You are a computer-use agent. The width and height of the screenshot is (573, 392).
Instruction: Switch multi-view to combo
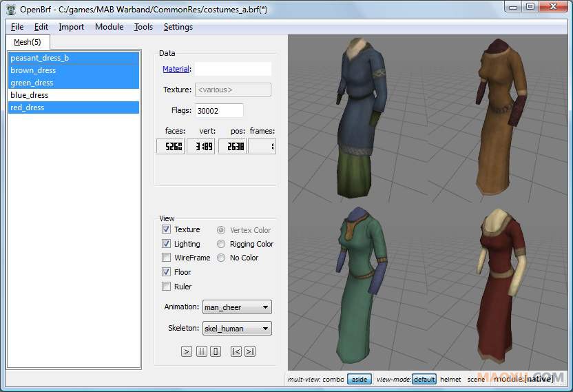pyautogui.click(x=333, y=379)
